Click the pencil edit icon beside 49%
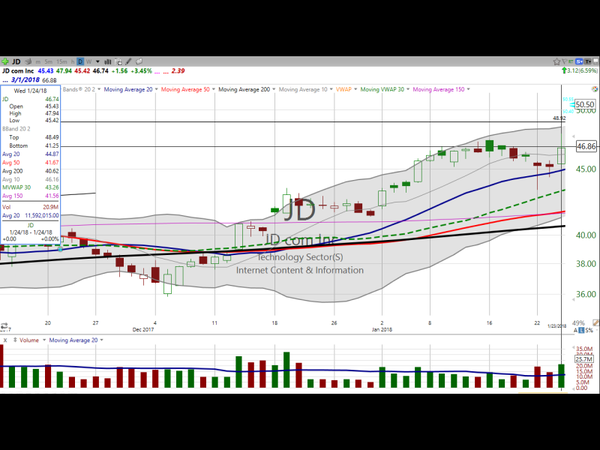This screenshot has width=600, height=450. (x=595, y=323)
